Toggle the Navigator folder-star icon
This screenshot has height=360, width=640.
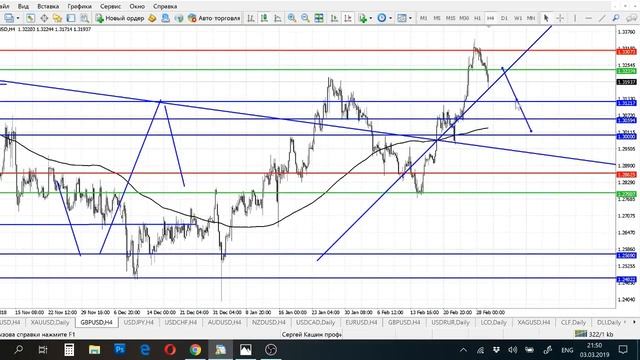[57, 18]
